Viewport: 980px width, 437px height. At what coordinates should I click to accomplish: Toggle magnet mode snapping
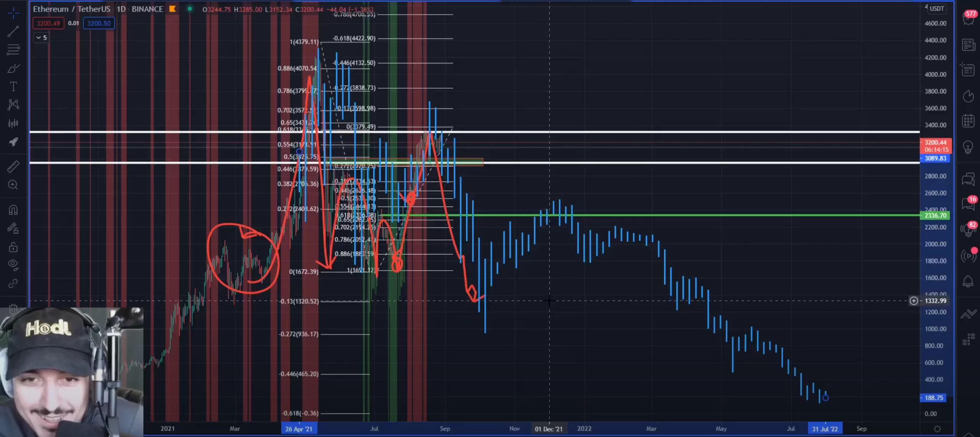point(13,210)
